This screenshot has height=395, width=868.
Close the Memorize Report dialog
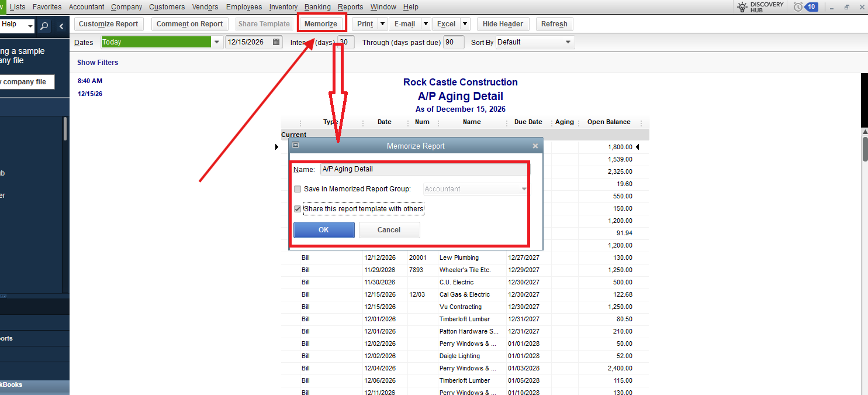point(535,146)
